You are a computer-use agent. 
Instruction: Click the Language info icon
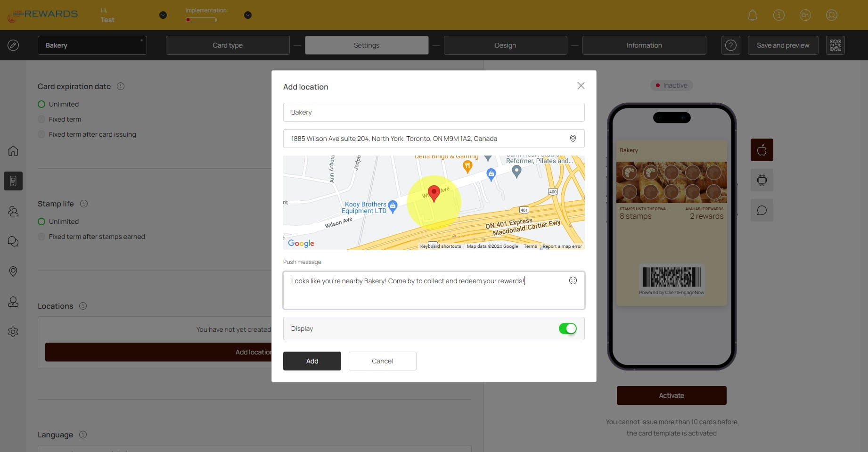pos(83,435)
